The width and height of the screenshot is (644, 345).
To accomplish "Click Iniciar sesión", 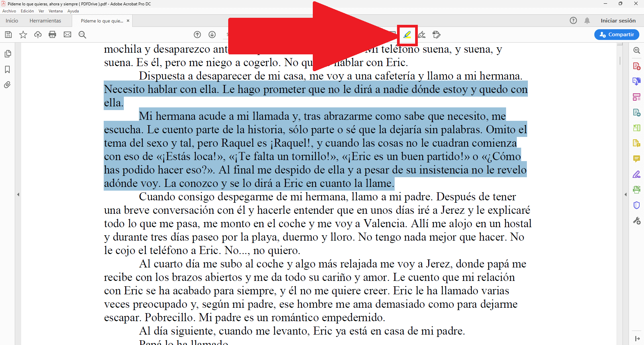I will (618, 21).
